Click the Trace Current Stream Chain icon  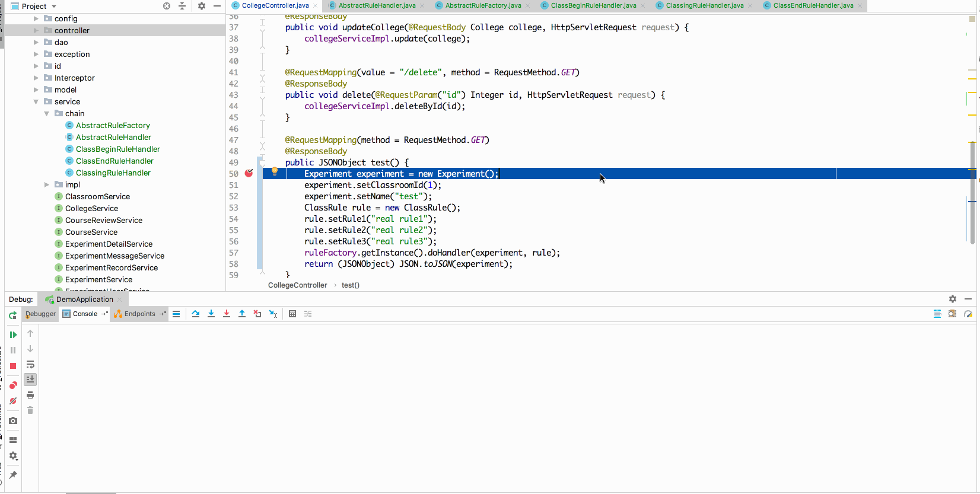pos(308,314)
